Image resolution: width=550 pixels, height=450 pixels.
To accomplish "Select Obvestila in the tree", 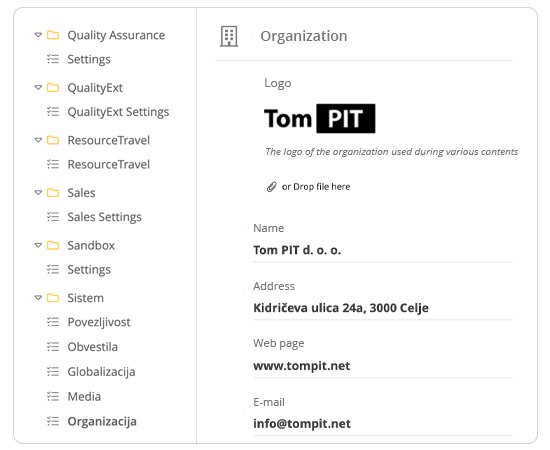I will [x=93, y=347].
